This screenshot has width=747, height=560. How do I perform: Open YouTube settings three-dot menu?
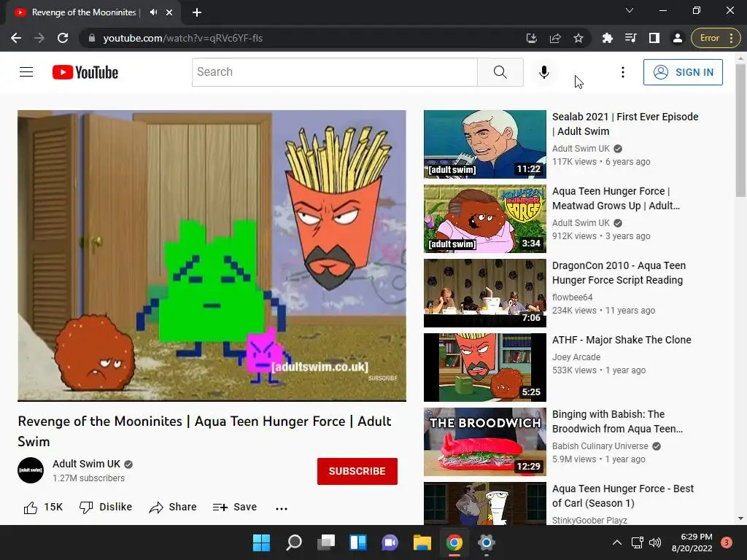click(623, 72)
